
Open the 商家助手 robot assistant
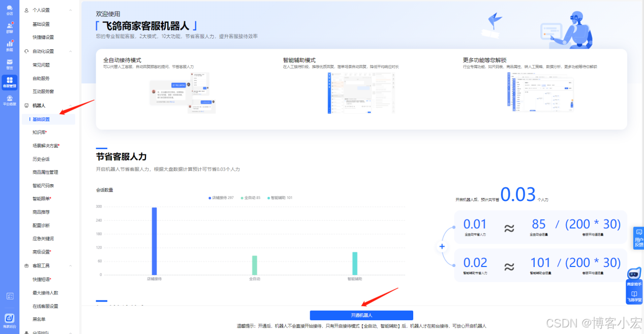click(634, 278)
